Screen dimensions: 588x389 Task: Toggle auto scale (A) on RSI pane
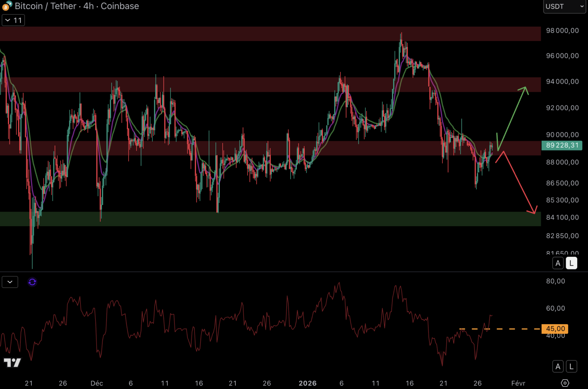click(x=558, y=367)
